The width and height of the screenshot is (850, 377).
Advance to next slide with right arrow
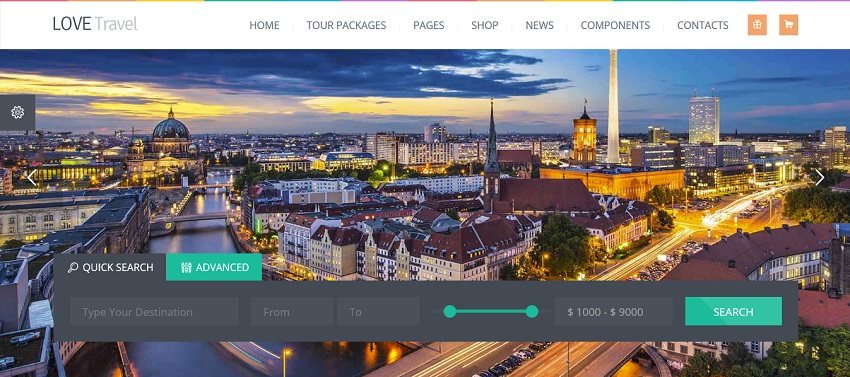[819, 177]
